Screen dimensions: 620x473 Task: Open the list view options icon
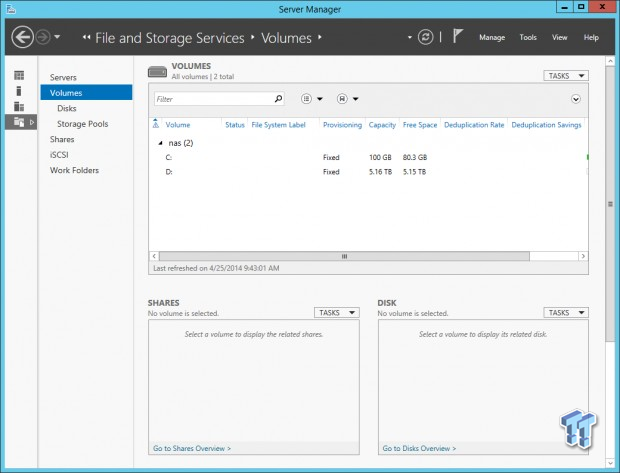pyautogui.click(x=306, y=98)
